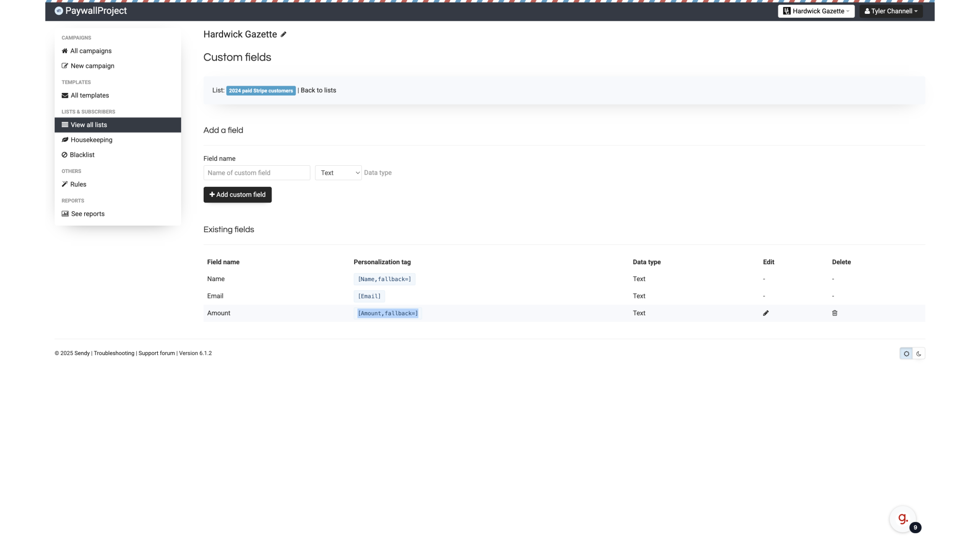
Task: Click the 2024 paid Stripe customers list tag
Action: tap(260, 90)
